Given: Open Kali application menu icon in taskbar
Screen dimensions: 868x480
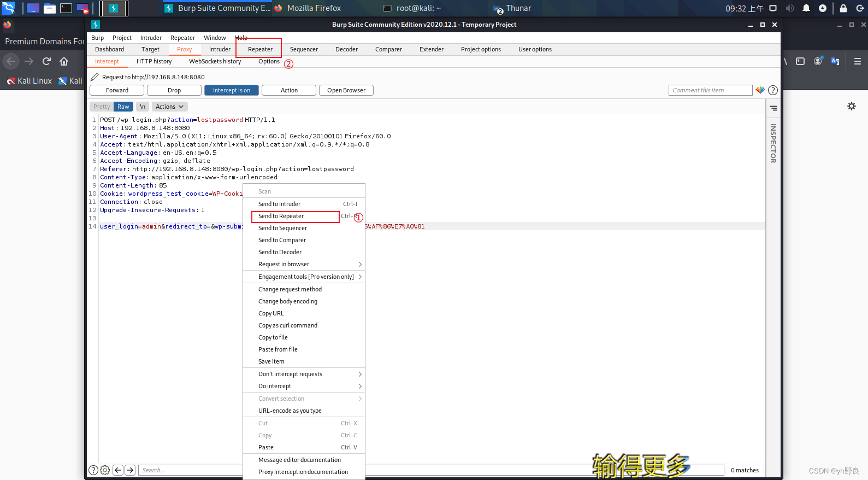Looking at the screenshot, I should pyautogui.click(x=8, y=8).
